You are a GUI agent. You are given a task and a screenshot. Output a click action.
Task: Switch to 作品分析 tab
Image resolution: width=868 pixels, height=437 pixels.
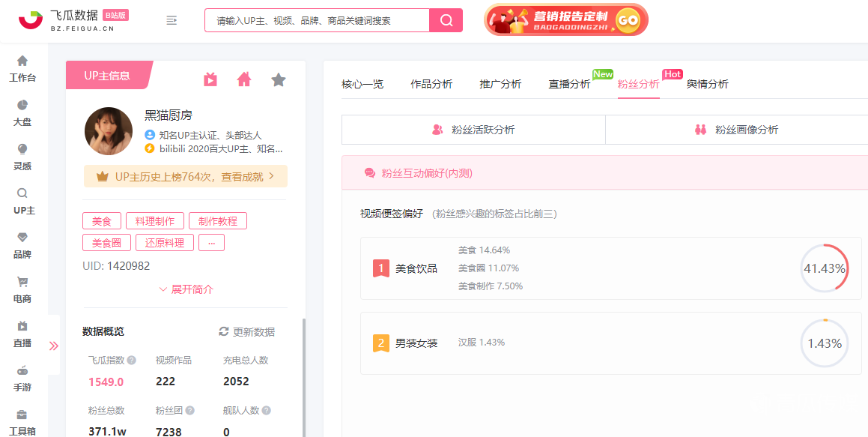click(431, 84)
